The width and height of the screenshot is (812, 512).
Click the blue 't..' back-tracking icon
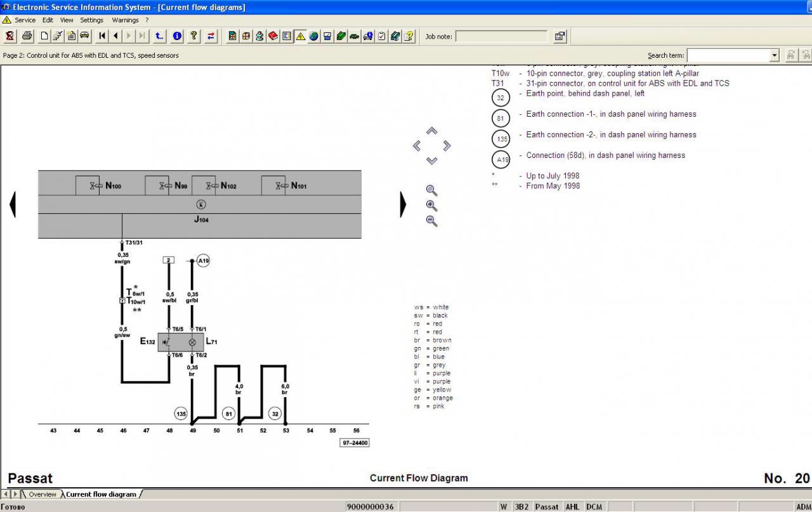click(159, 36)
